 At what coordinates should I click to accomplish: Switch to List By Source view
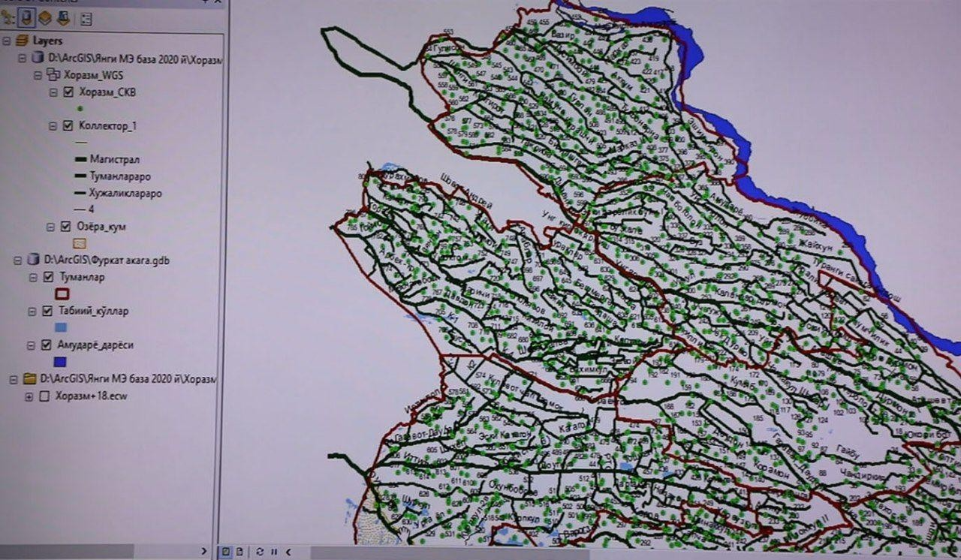(26, 17)
